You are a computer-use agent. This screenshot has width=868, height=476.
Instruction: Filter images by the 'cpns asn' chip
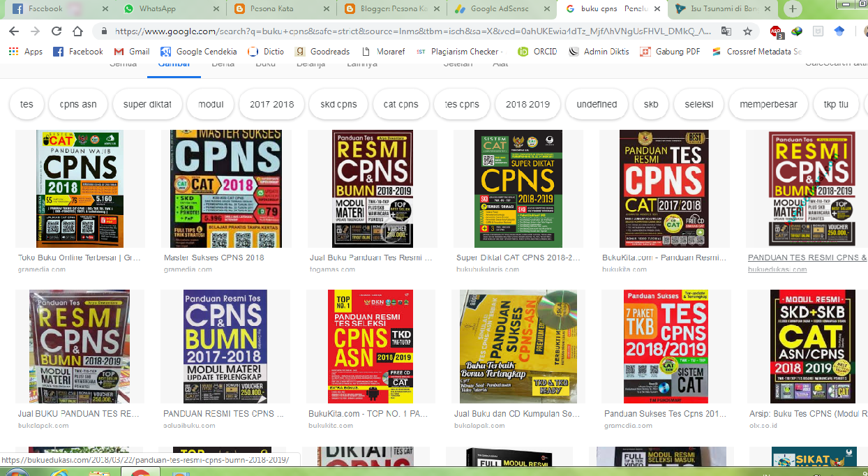coord(78,105)
